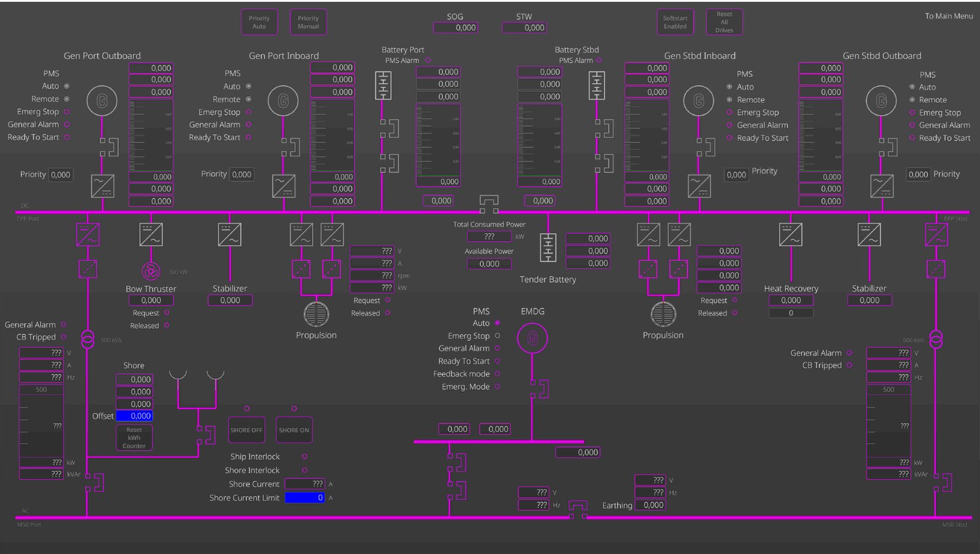The height and width of the screenshot is (554, 980).
Task: Click Reset kWh Counter button
Action: (134, 438)
